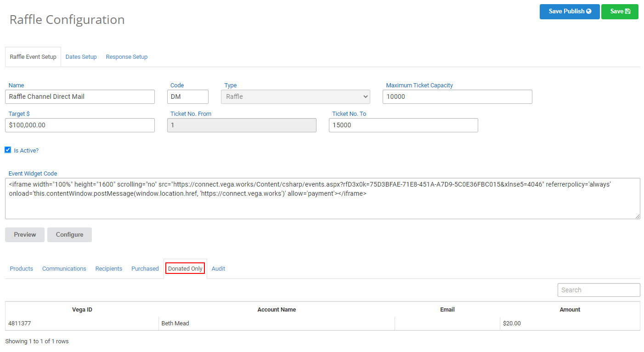Switch to the Dates Setup tab
The width and height of the screenshot is (644, 352).
(81, 57)
